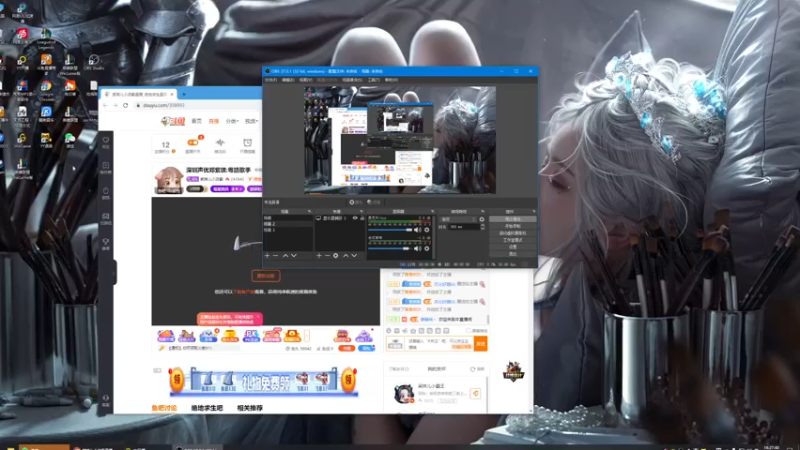Add a new scene in OBS Scenes panel
The height and width of the screenshot is (450, 800).
tap(267, 255)
